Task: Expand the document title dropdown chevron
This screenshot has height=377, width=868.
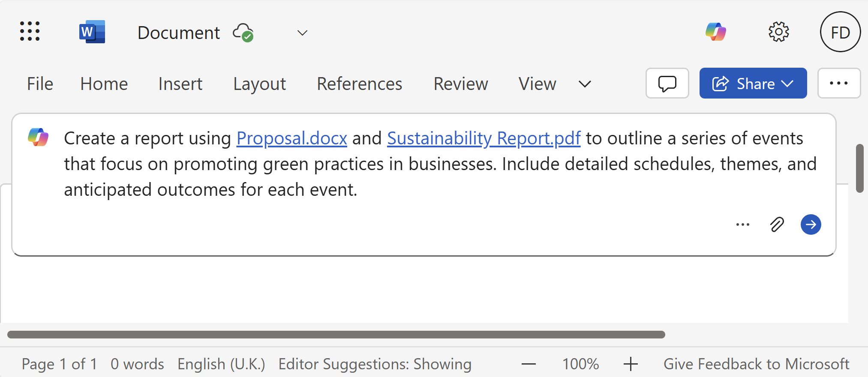Action: tap(303, 33)
